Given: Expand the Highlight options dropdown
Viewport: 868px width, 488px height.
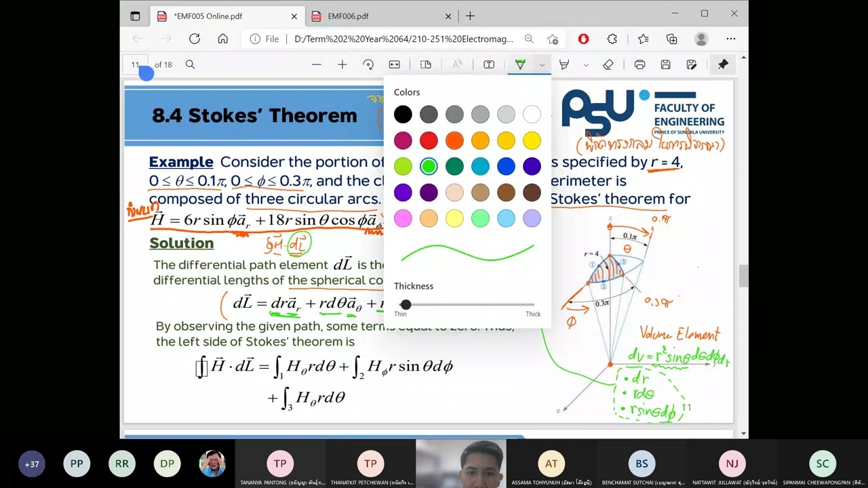Looking at the screenshot, I should (586, 65).
